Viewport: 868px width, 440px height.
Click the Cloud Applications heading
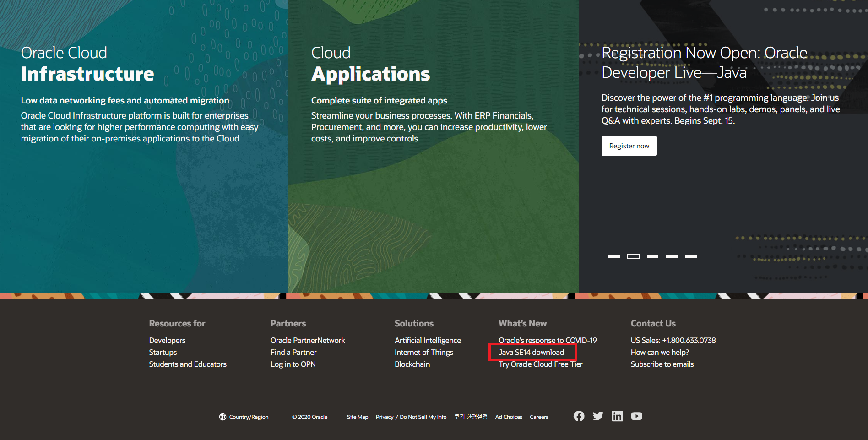tap(371, 64)
